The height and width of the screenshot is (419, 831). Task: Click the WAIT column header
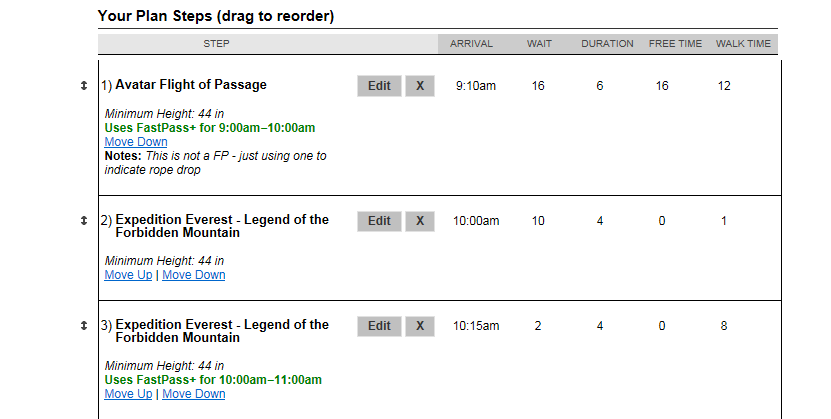tap(539, 44)
